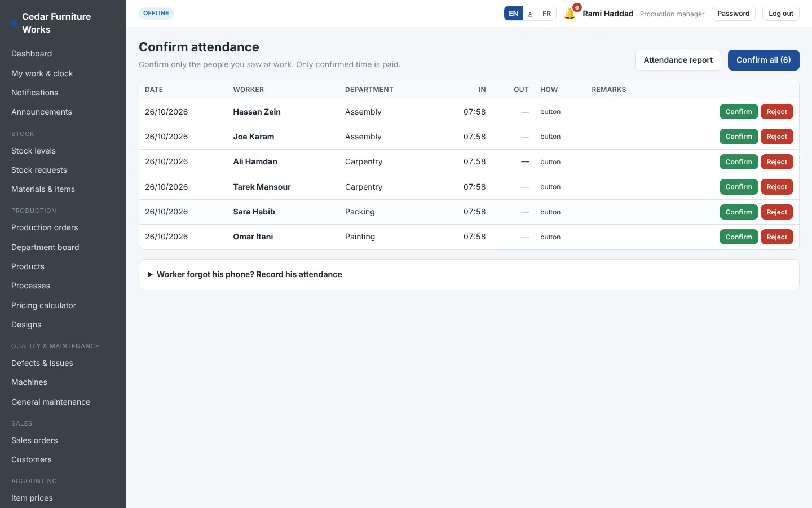Confirm Ali Hamdan's attendance
This screenshot has height=508, width=812.
[x=739, y=162]
